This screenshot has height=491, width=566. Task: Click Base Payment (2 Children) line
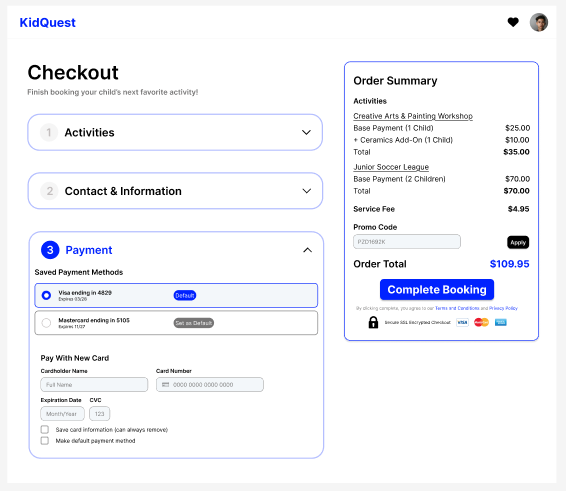[x=399, y=179]
